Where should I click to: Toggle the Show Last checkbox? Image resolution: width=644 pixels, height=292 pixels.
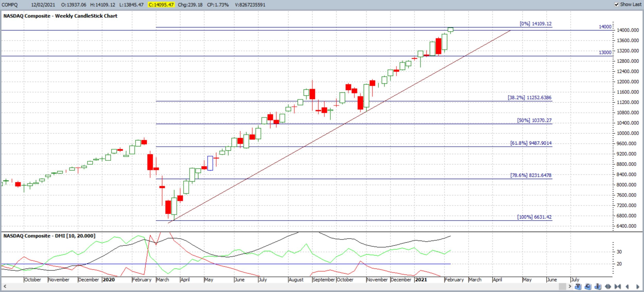[x=616, y=4]
